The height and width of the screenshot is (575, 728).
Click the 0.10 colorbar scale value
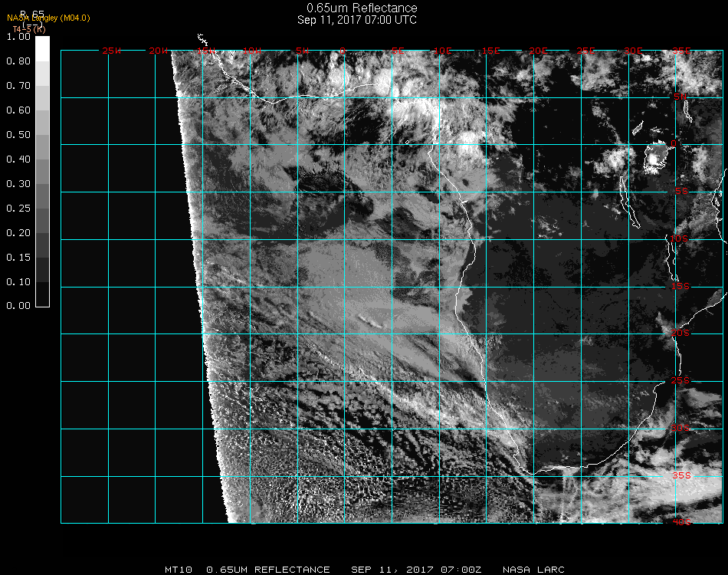pyautogui.click(x=18, y=282)
